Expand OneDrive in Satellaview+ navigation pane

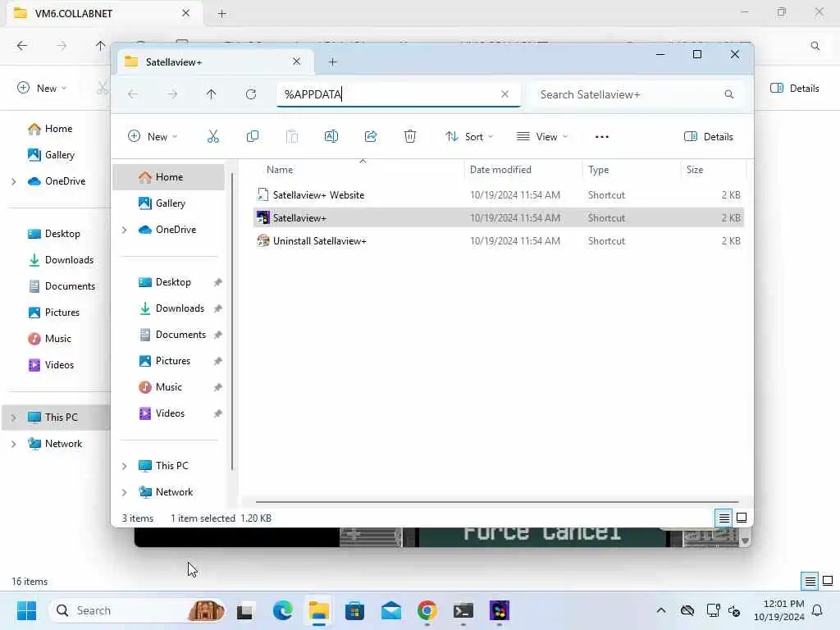click(x=125, y=230)
